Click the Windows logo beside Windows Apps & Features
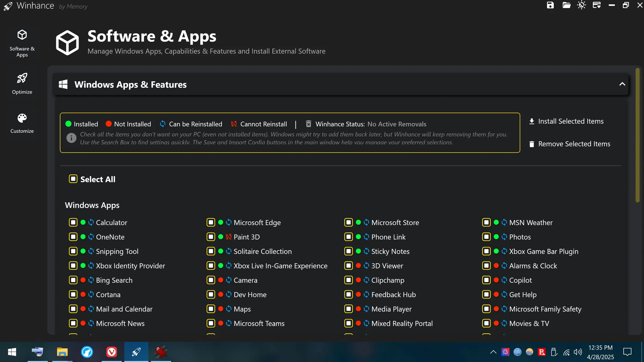The height and width of the screenshot is (362, 644). (63, 84)
